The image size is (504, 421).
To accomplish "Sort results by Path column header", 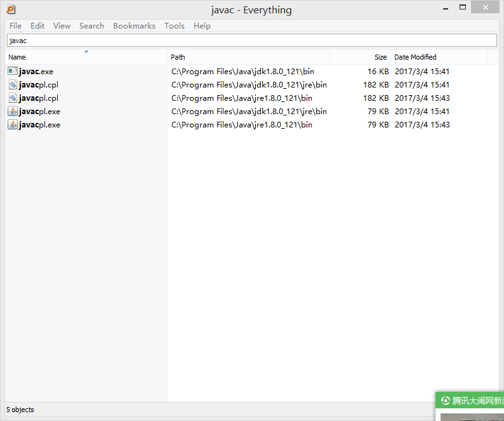I will [x=248, y=57].
